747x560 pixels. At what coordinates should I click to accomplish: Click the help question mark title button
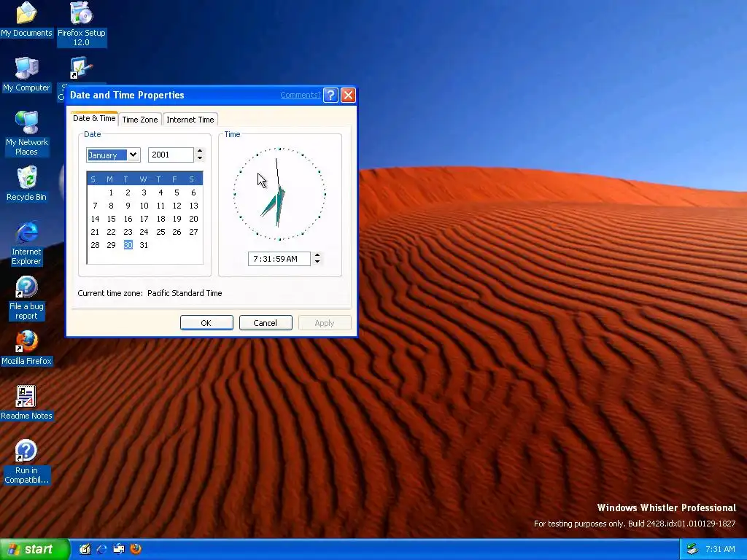click(330, 96)
